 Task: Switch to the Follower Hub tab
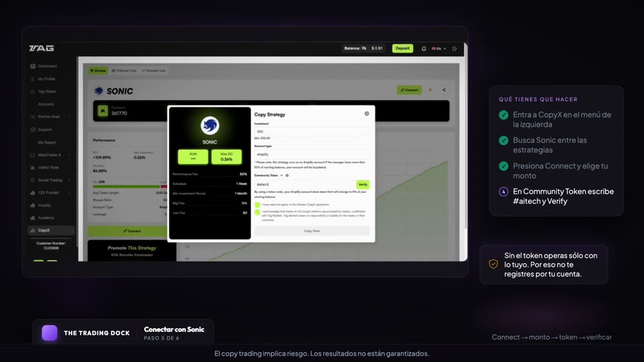pos(123,70)
